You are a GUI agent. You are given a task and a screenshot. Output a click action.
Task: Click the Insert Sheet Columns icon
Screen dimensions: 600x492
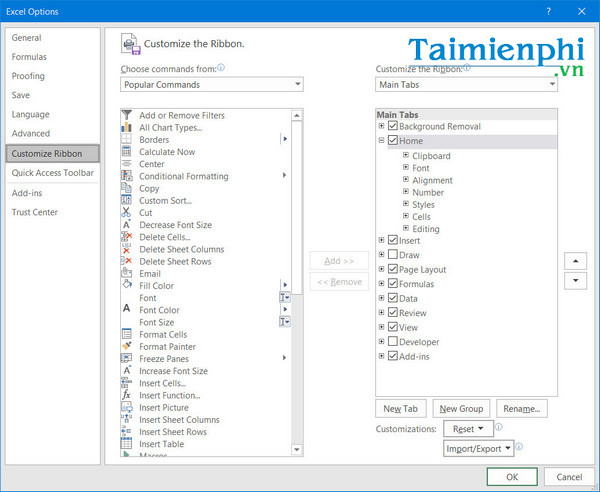[x=127, y=419]
